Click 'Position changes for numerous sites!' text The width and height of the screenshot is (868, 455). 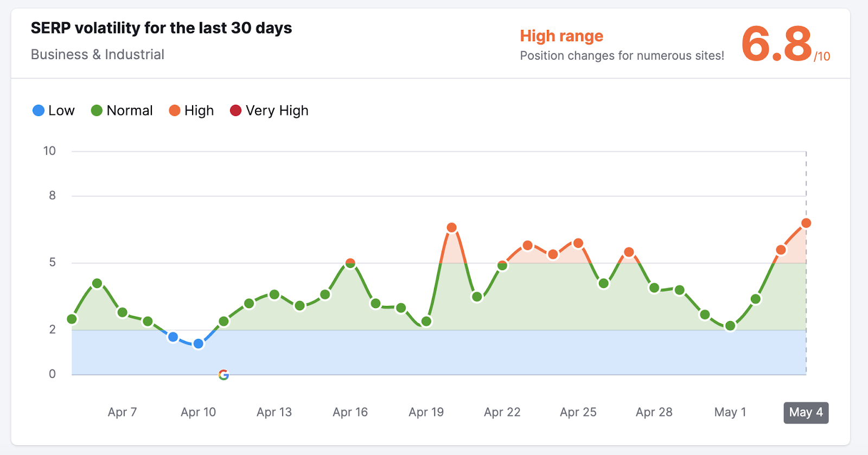(x=622, y=56)
